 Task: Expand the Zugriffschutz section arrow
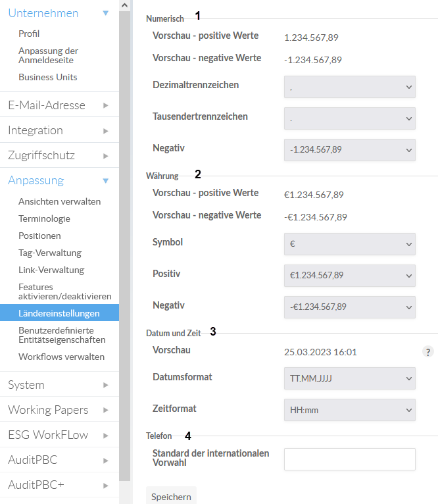(x=105, y=156)
